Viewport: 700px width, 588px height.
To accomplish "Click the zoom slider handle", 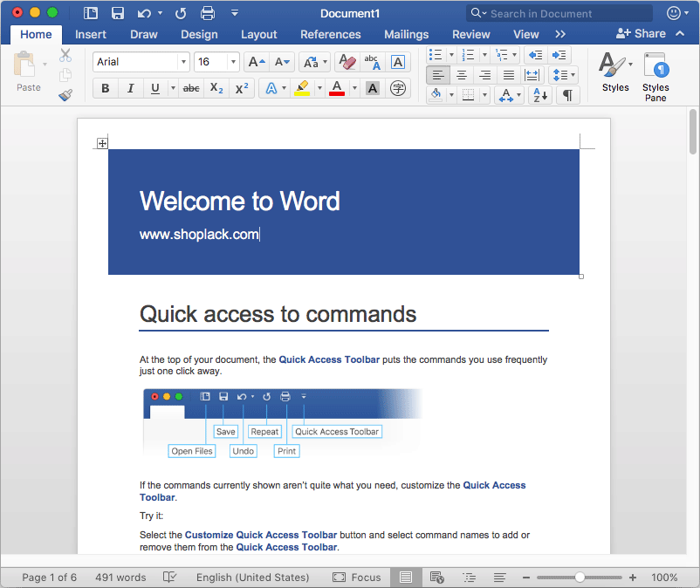I will (580, 578).
